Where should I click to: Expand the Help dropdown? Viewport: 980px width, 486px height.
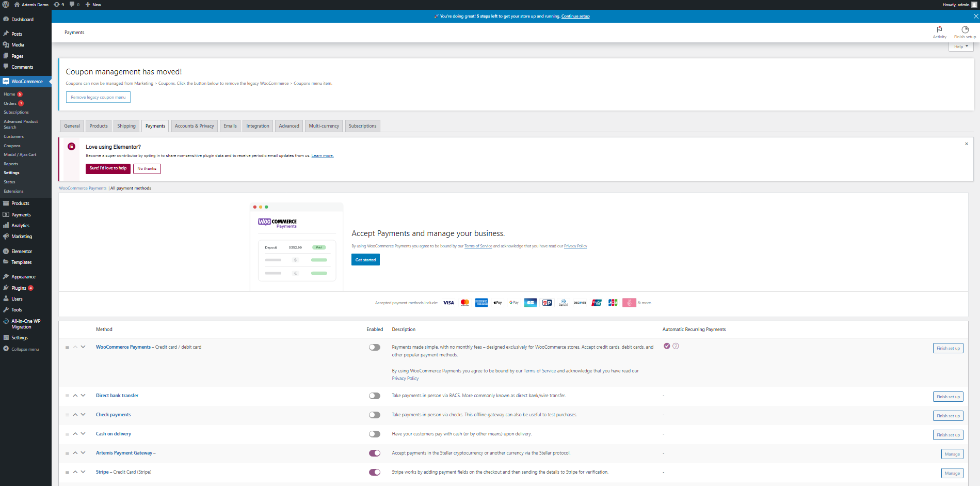click(961, 46)
